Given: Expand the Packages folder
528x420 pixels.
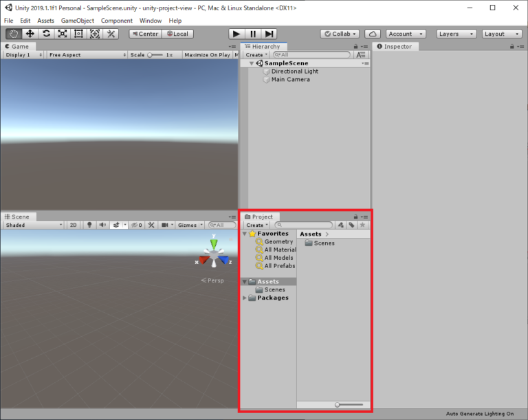Looking at the screenshot, I should (245, 298).
